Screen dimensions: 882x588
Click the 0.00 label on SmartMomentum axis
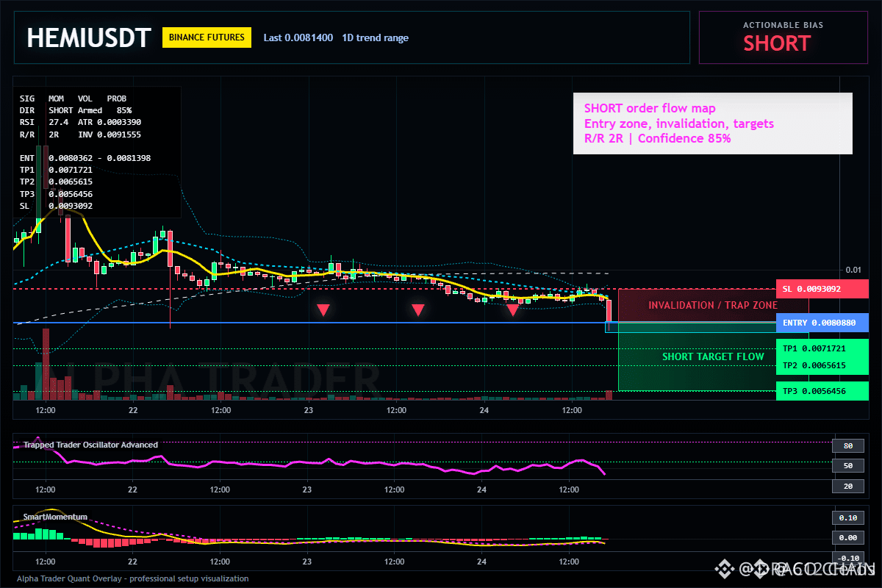tap(847, 538)
